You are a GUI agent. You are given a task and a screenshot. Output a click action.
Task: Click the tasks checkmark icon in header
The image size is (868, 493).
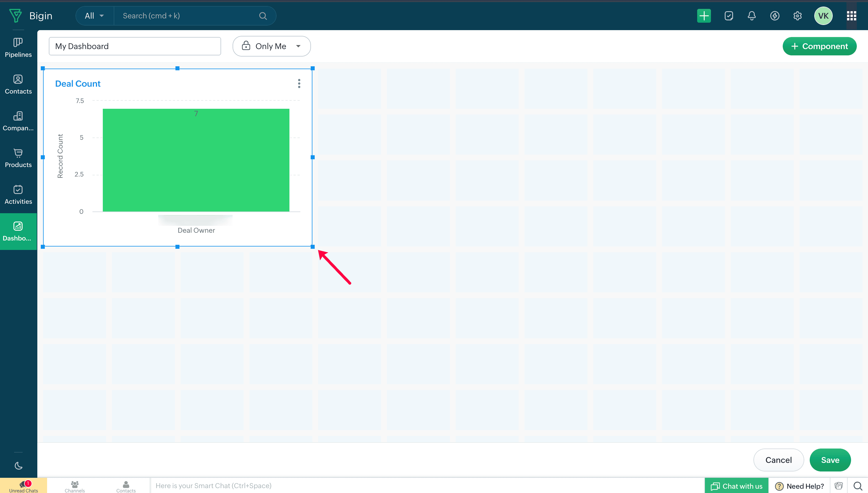pyautogui.click(x=729, y=16)
